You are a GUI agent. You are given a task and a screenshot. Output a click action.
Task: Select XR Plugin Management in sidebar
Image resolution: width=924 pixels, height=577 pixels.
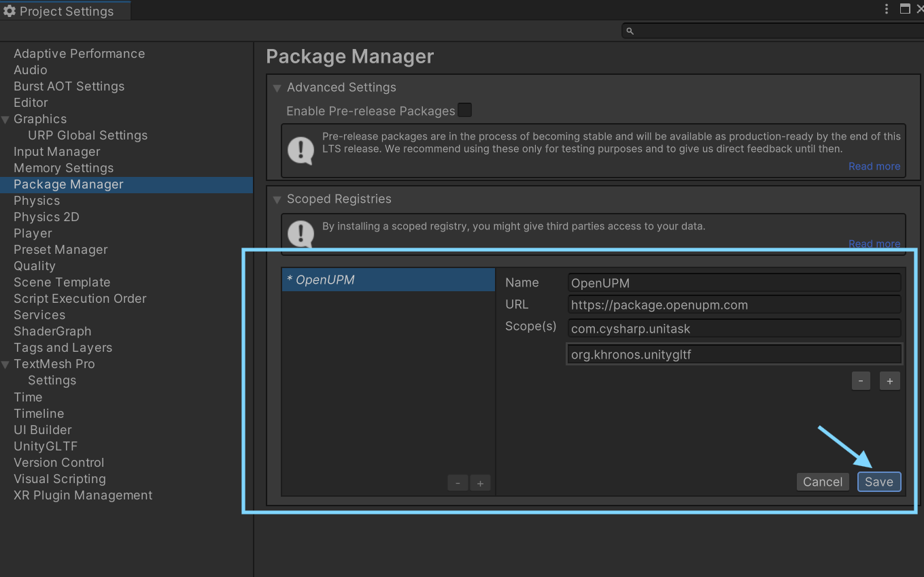pos(83,495)
